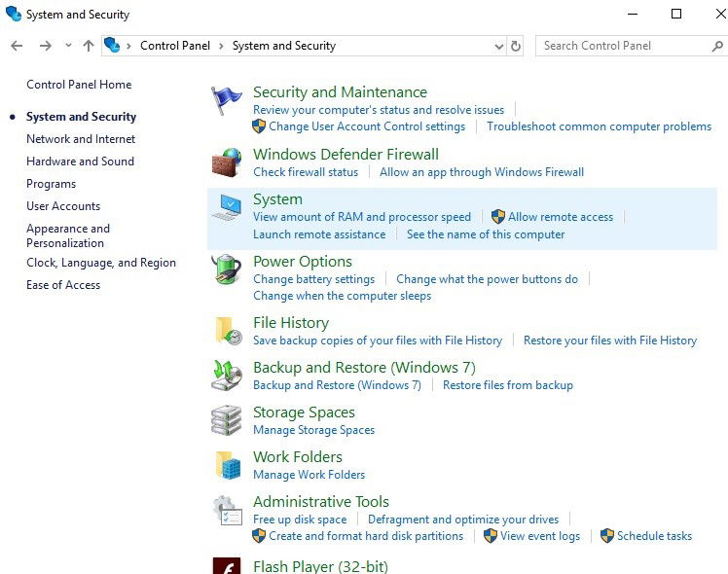Screen dimensions: 728x574
Task: Click Free up disk space
Action: pos(300,520)
